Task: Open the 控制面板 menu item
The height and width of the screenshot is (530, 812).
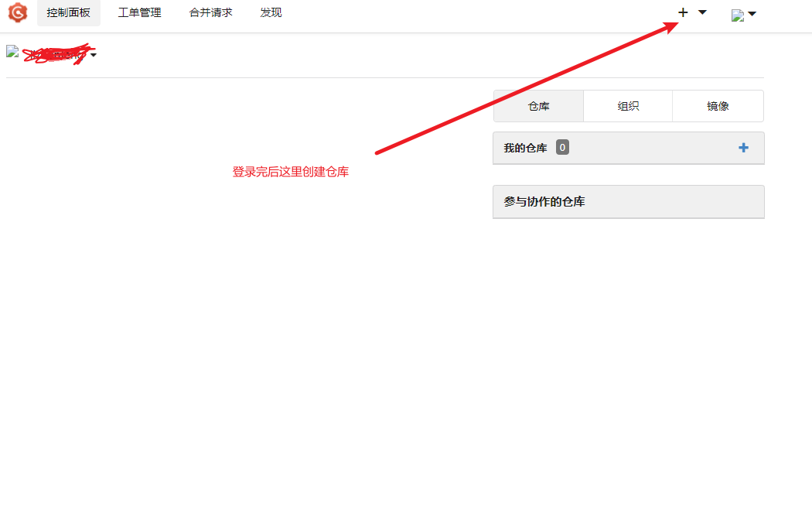Action: point(68,12)
